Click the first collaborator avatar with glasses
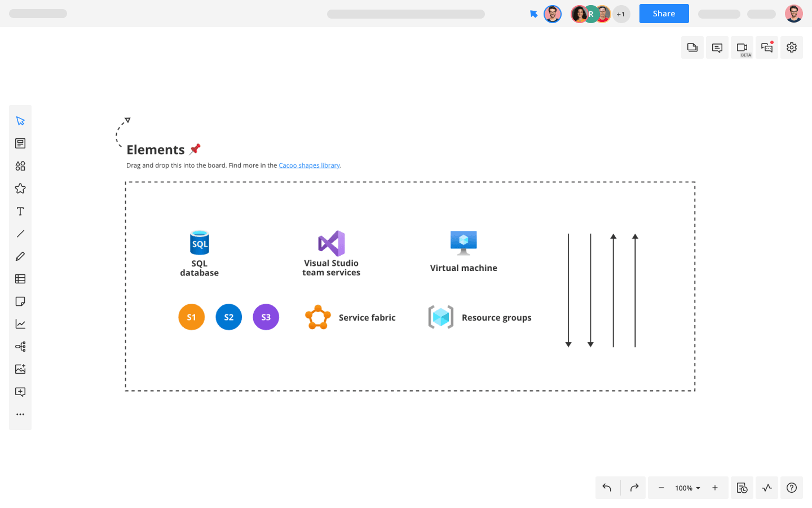 (x=553, y=14)
